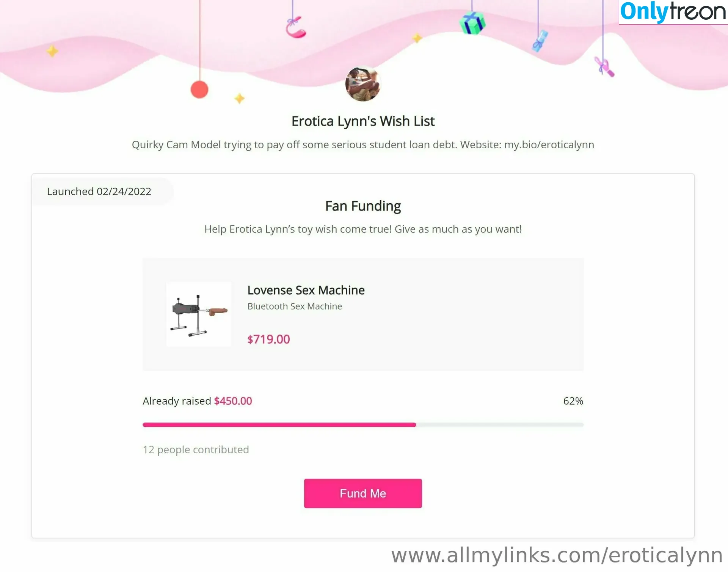This screenshot has height=572, width=728.
Task: Click the $719.00 price label
Action: click(268, 339)
